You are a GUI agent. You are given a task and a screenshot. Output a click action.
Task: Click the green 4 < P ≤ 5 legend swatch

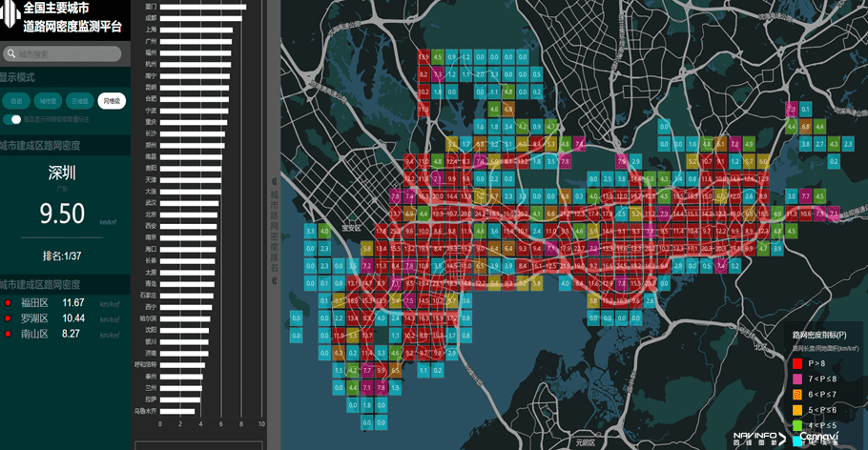point(797,424)
